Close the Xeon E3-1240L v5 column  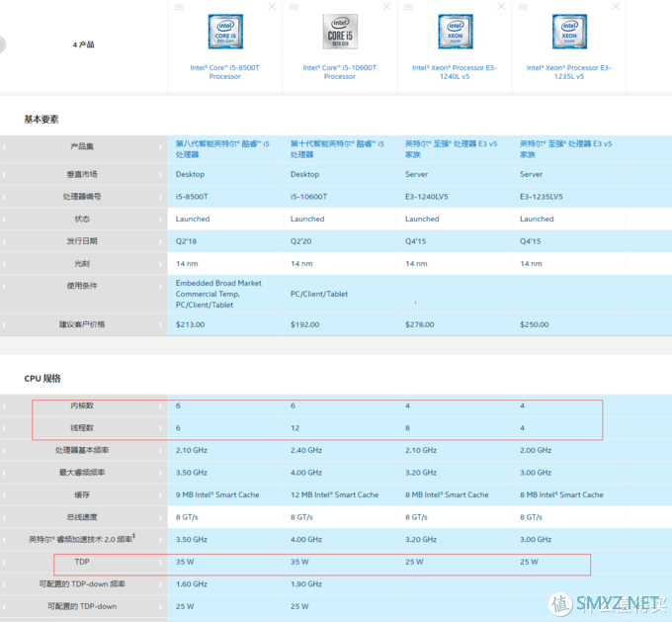[x=502, y=7]
